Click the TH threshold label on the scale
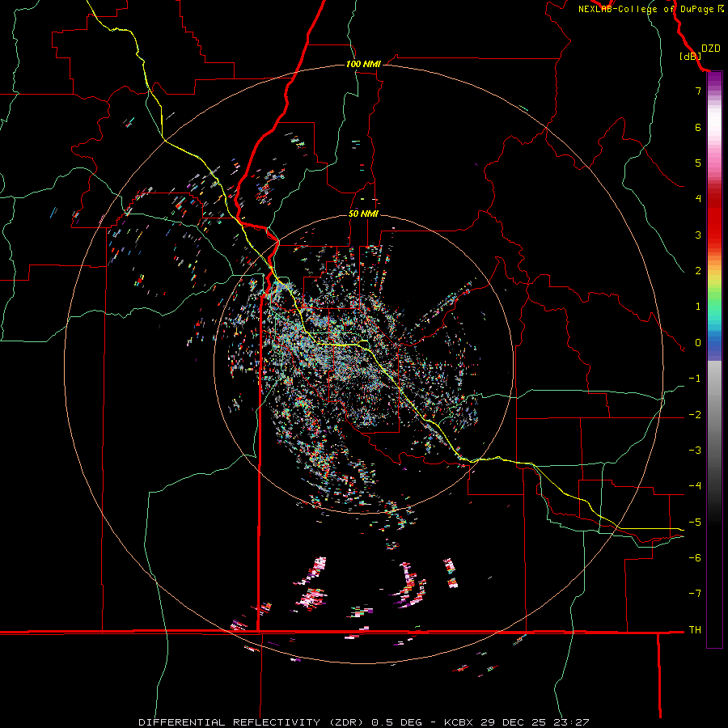Viewport: 728px width, 728px height. [695, 630]
